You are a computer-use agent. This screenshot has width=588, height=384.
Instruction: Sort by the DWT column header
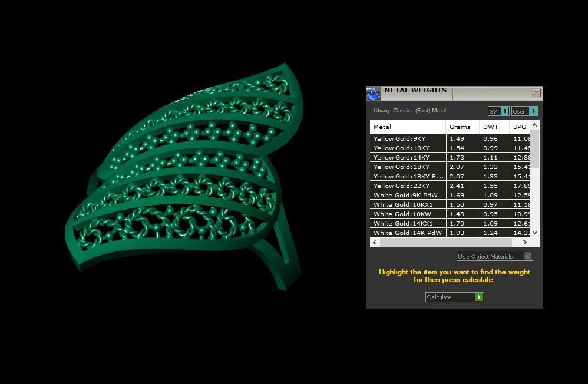click(494, 127)
